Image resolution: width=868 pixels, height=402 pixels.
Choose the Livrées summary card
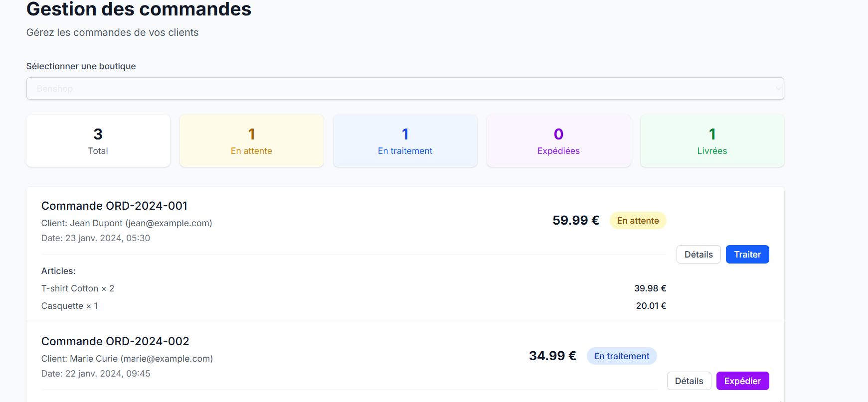(x=712, y=141)
